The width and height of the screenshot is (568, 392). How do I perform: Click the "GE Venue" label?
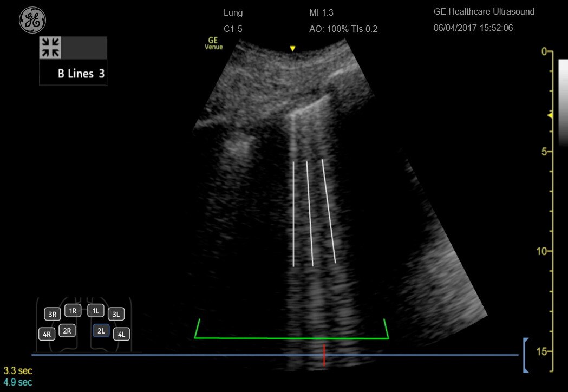tap(213, 43)
